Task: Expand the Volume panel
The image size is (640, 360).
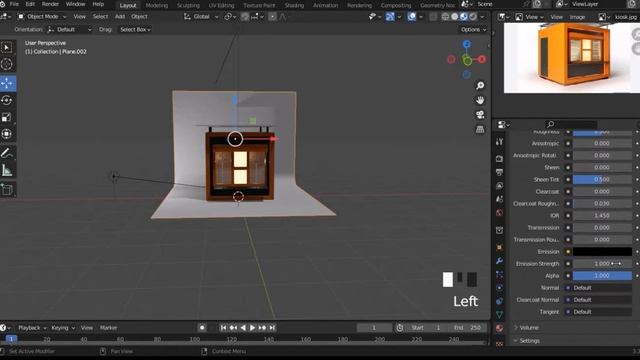Action: point(529,328)
